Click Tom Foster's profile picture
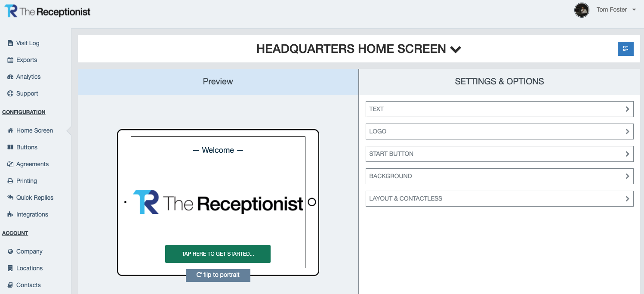The height and width of the screenshot is (294, 644). click(582, 9)
